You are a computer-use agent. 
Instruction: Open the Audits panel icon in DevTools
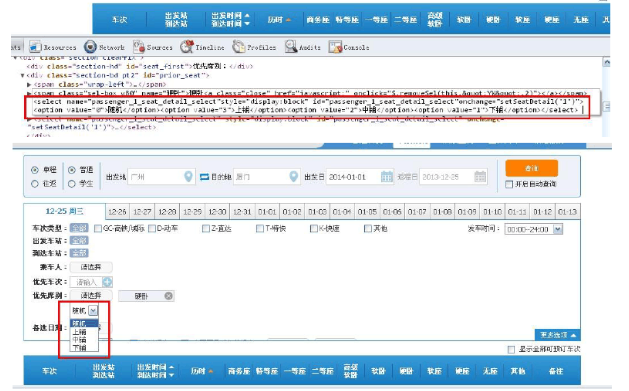tap(291, 47)
